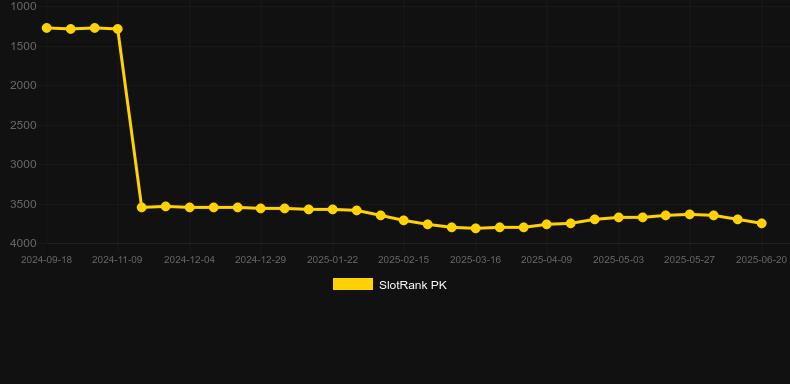Click the 3000 y-axis label
Image resolution: width=790 pixels, height=384 pixels.
(23, 164)
